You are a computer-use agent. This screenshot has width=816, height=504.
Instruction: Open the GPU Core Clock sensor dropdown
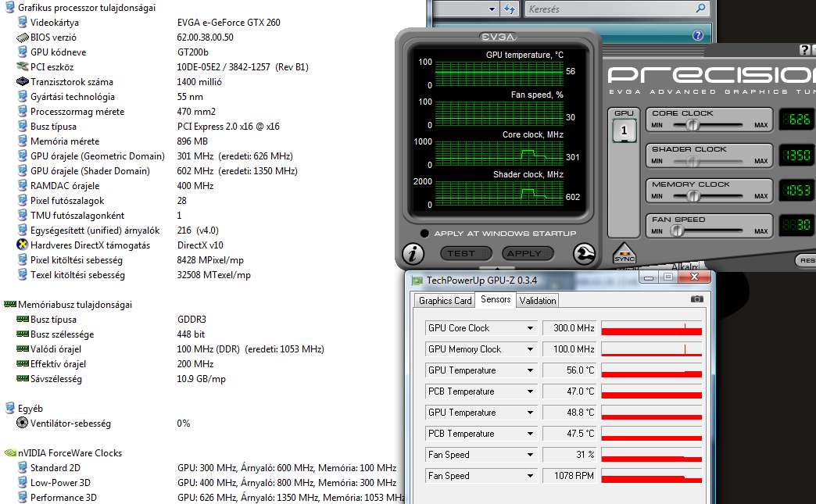tap(530, 328)
